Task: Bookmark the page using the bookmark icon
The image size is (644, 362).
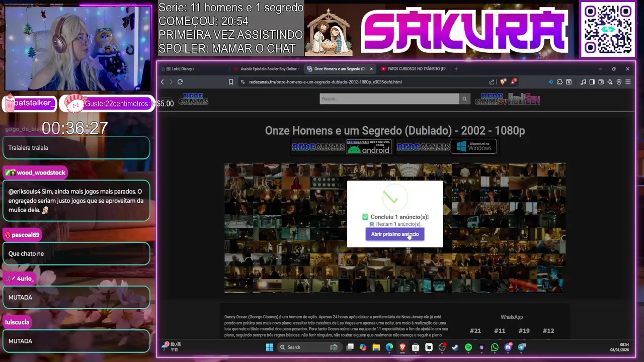Action: click(231, 82)
